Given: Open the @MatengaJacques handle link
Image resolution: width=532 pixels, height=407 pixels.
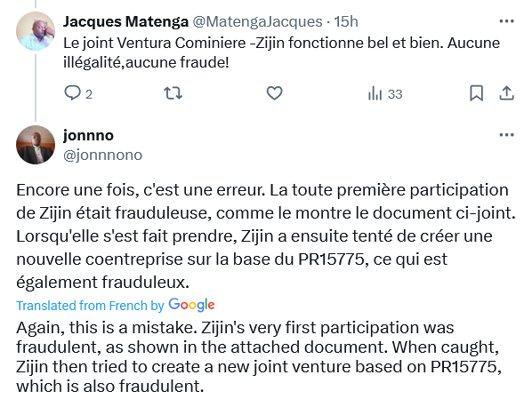Looking at the screenshot, I should tap(257, 21).
